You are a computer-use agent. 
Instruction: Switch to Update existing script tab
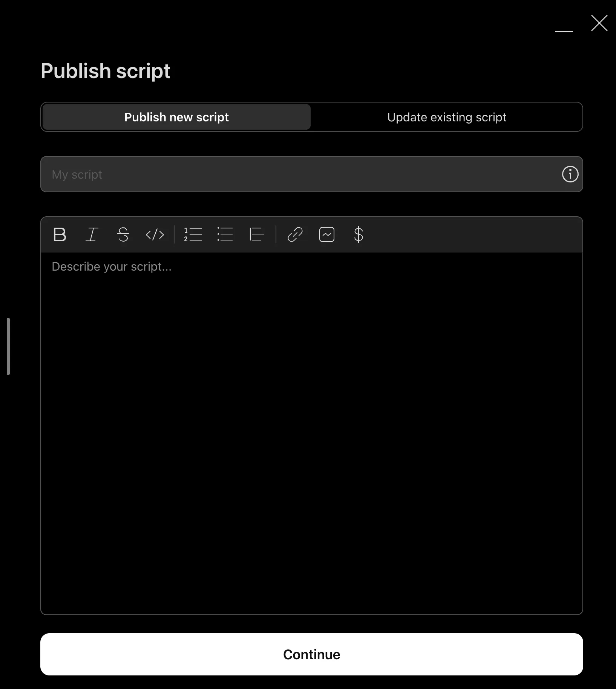pyautogui.click(x=447, y=117)
